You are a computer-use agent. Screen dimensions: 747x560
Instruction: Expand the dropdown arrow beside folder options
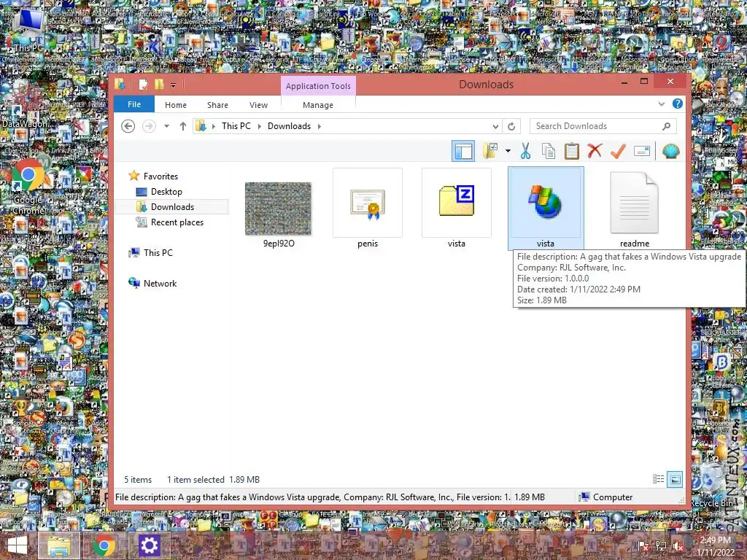[508, 152]
